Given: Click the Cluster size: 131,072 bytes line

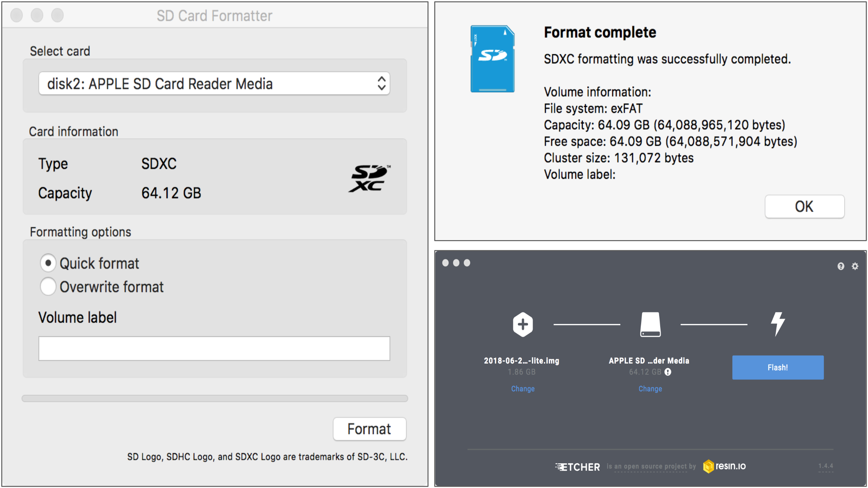Looking at the screenshot, I should tap(619, 158).
